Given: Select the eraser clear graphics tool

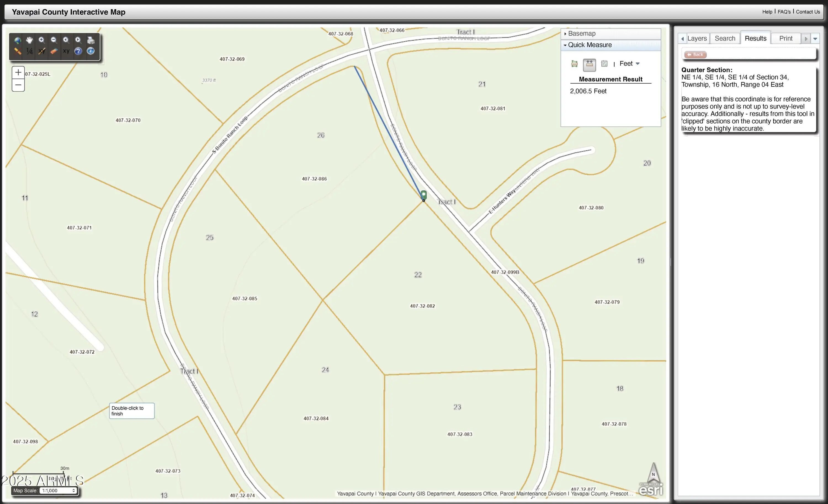Looking at the screenshot, I should [x=54, y=51].
